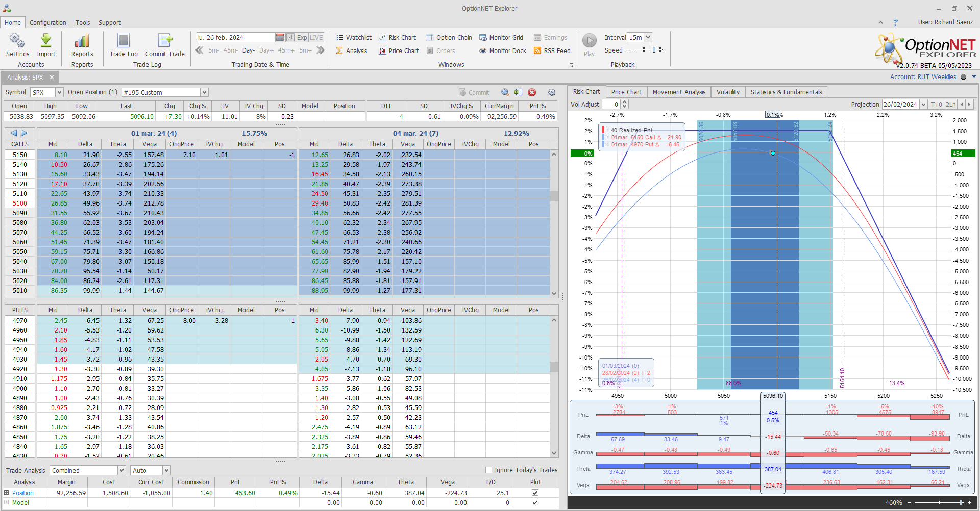Screen dimensions: 980x511
Task: Step forward one day with Day+
Action: (x=266, y=50)
